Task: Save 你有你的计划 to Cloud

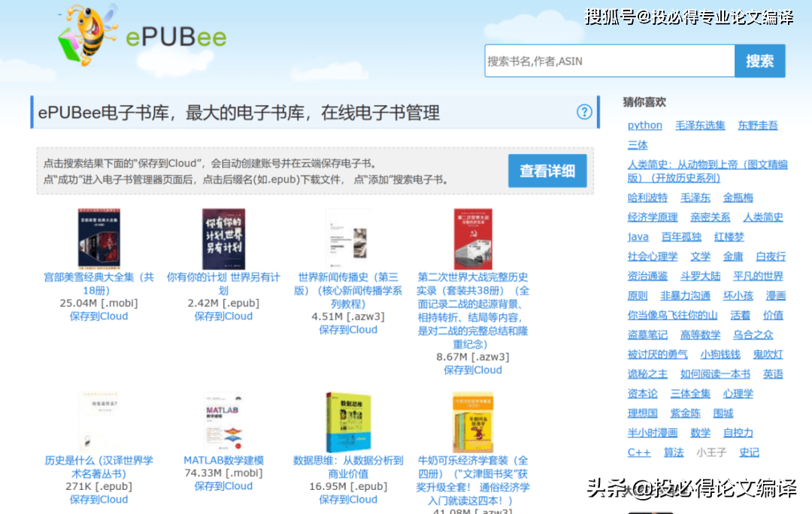Action: click(x=223, y=316)
